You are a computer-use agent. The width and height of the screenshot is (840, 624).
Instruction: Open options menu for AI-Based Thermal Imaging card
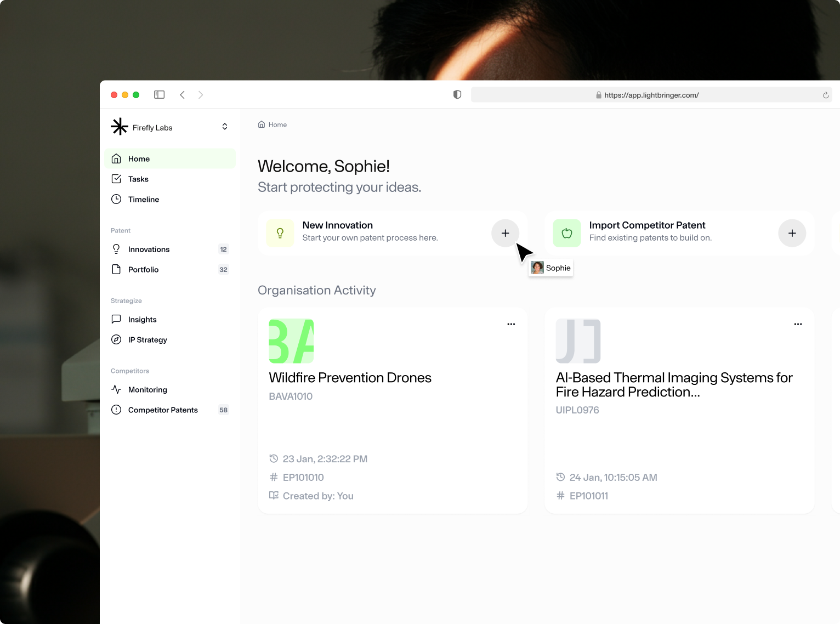point(798,324)
